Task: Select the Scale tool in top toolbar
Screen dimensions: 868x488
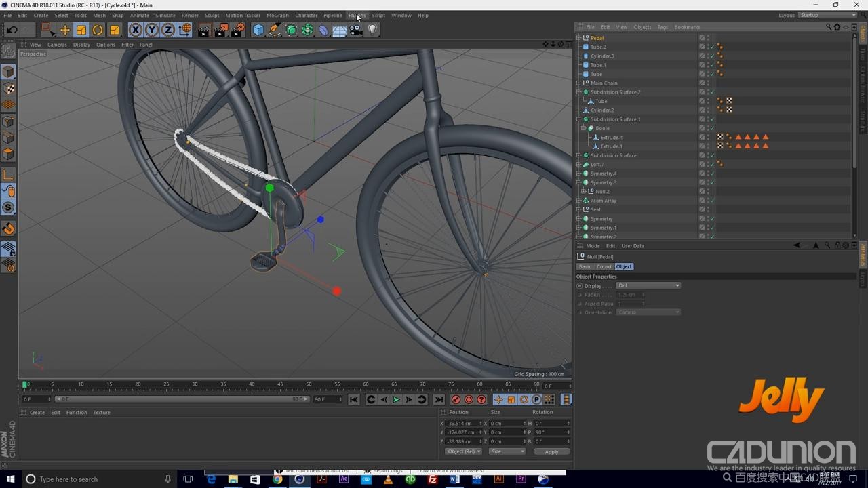Action: pyautogui.click(x=81, y=30)
